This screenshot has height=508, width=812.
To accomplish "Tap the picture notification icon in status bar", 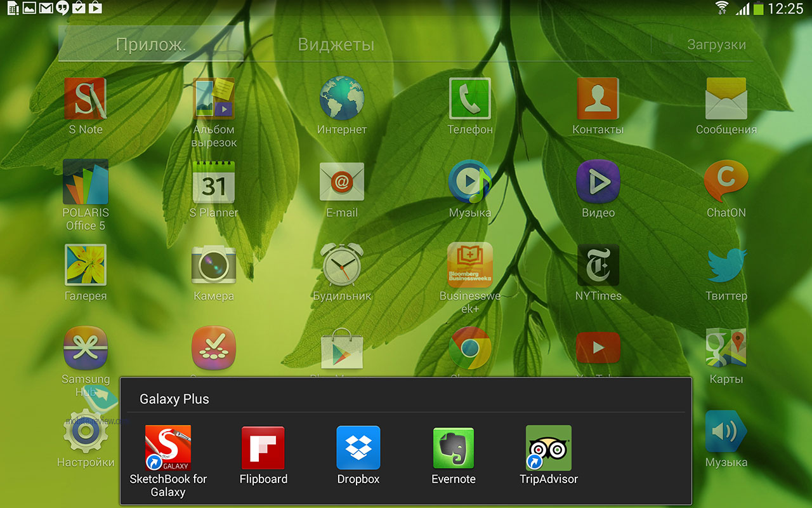I will 29,8.
